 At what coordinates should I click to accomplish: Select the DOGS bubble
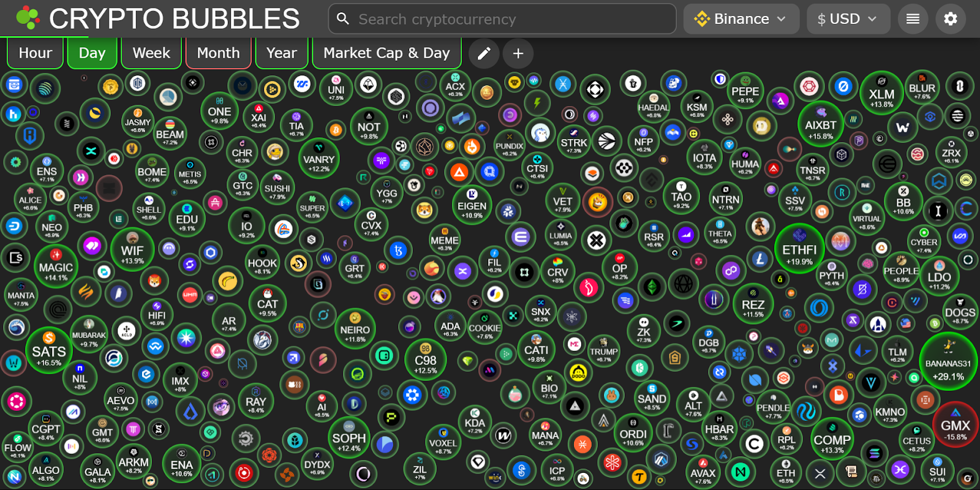(x=960, y=311)
